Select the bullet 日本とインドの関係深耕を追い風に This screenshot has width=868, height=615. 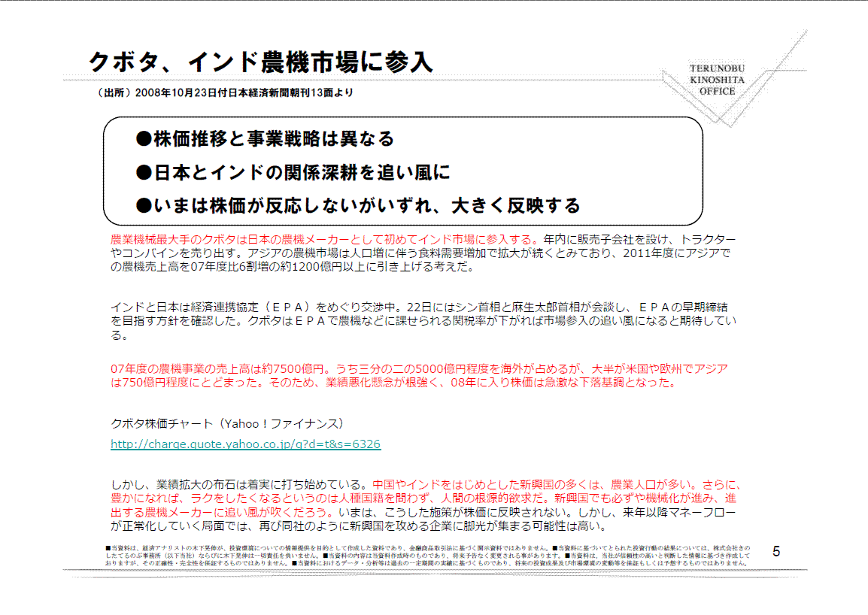pyautogui.click(x=293, y=172)
